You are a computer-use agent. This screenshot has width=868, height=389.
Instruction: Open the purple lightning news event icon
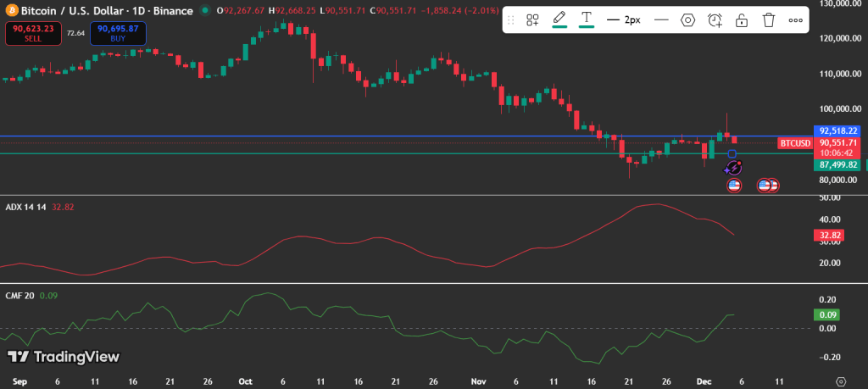(733, 168)
